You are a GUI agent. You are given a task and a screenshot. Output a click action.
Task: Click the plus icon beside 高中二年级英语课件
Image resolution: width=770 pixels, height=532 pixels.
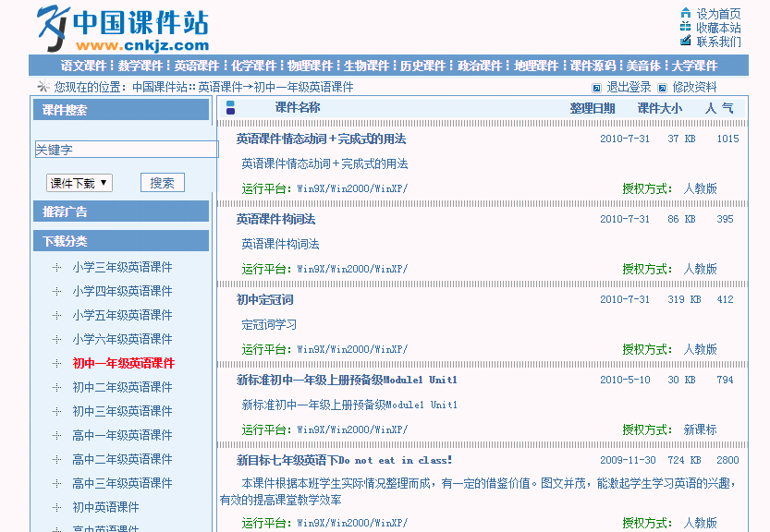[x=57, y=460]
